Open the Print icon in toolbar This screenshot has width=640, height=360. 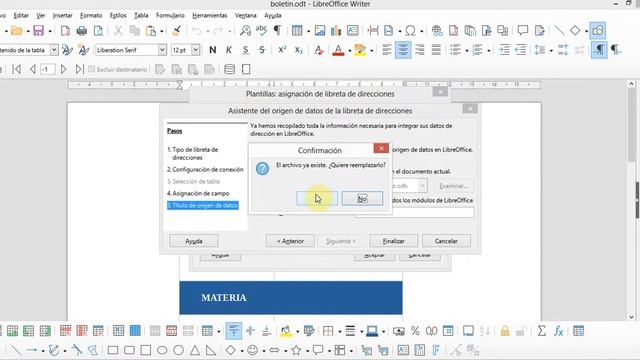tap(82, 31)
